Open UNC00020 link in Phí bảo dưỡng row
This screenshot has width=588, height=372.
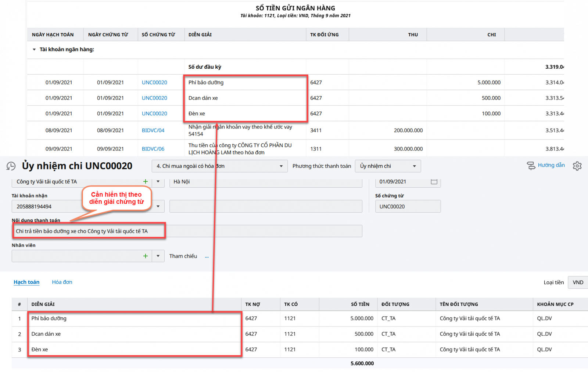[x=154, y=83]
